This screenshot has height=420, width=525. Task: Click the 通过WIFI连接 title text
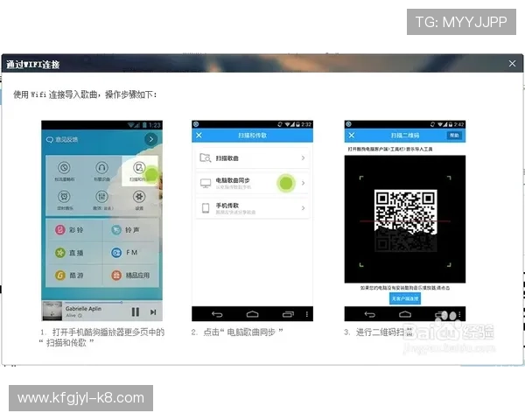tap(33, 65)
